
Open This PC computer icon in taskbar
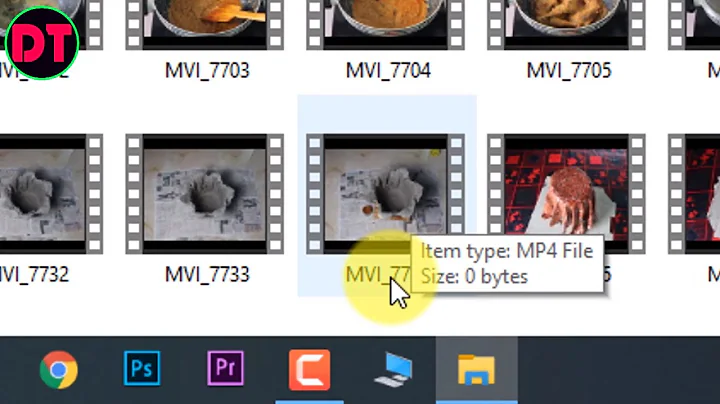394,370
